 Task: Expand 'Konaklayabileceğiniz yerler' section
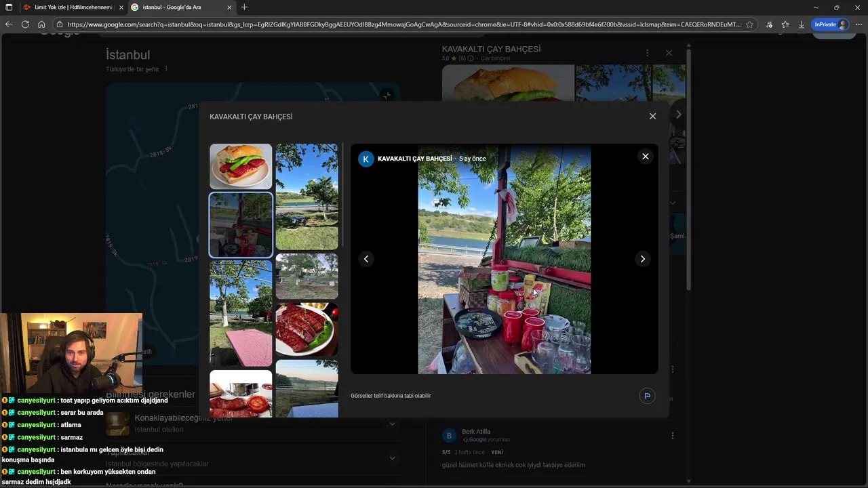392,424
